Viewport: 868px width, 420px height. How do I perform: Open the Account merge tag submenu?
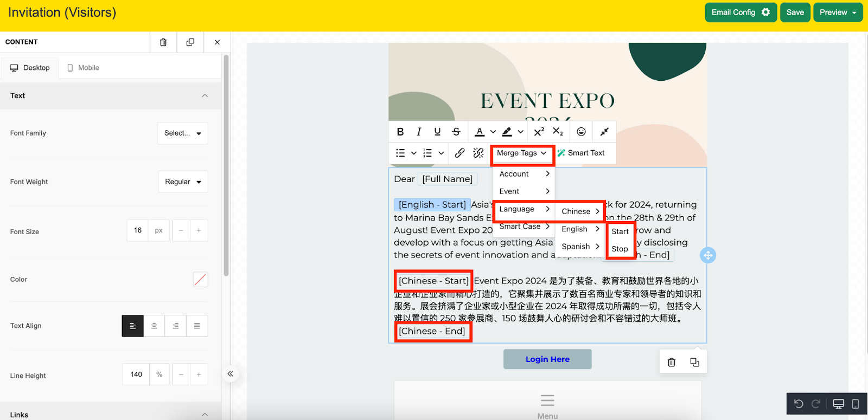pos(524,174)
